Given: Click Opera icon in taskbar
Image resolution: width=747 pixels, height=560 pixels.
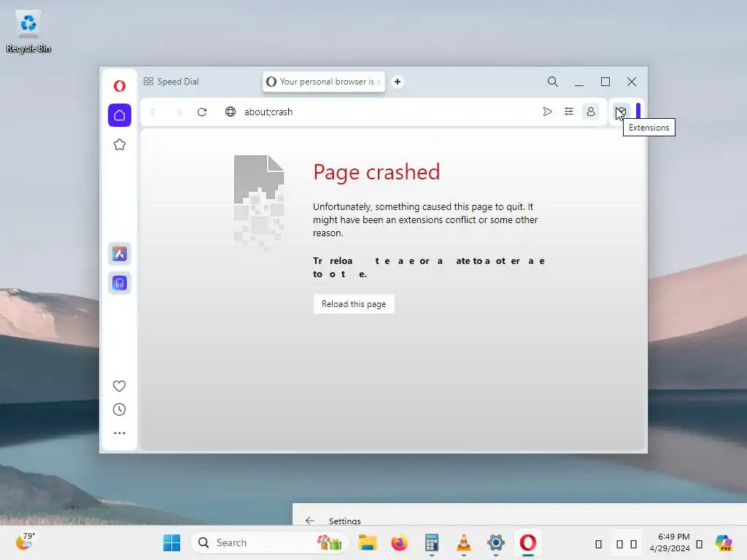Looking at the screenshot, I should point(528,542).
